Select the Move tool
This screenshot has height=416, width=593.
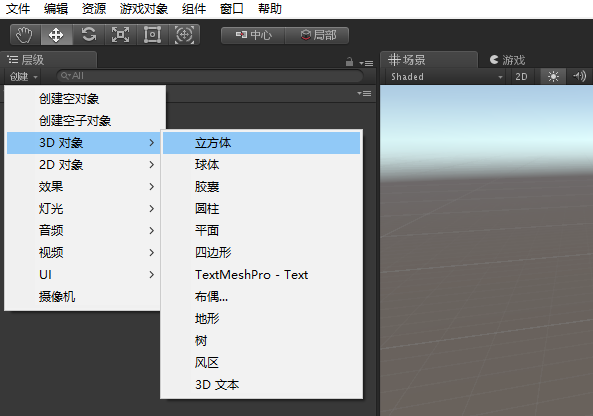click(x=56, y=35)
